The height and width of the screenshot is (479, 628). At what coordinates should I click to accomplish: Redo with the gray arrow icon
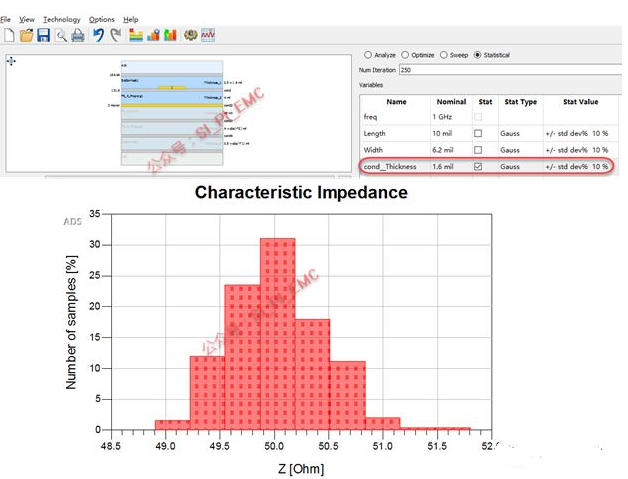coord(116,35)
